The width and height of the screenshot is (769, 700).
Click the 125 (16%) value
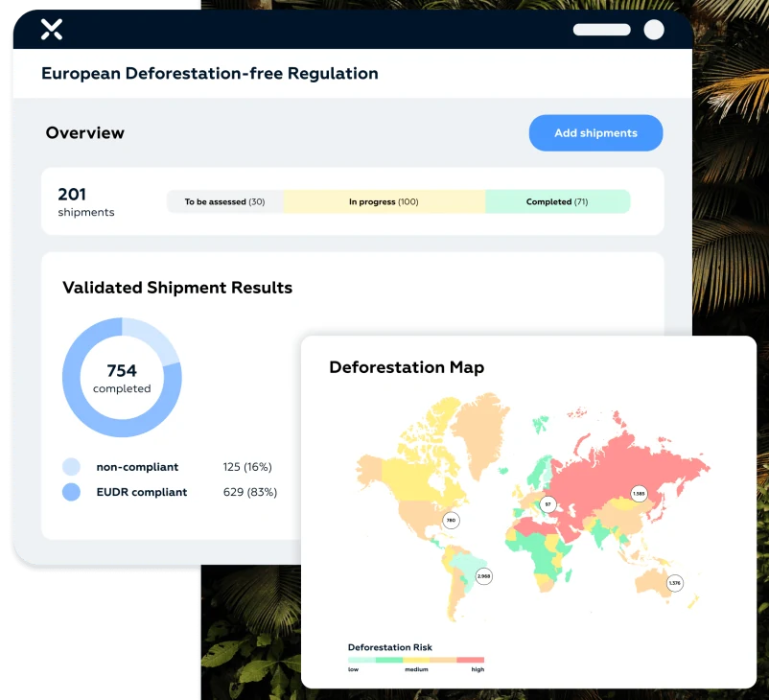click(247, 467)
